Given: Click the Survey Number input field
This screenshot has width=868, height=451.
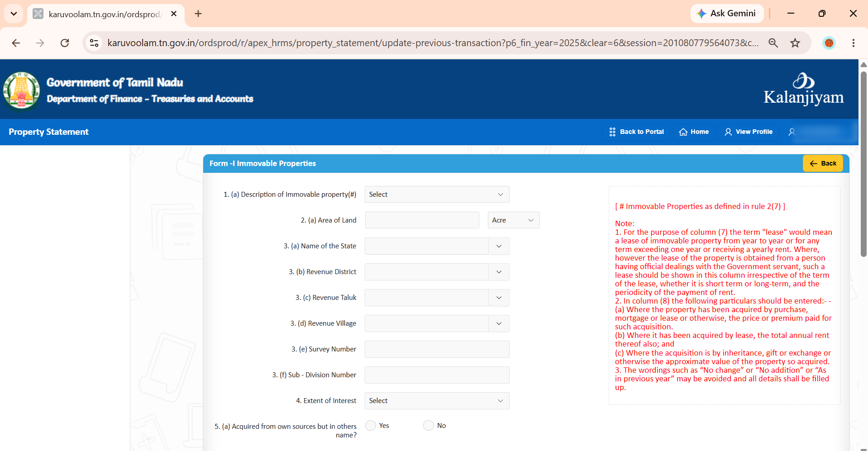Looking at the screenshot, I should (x=437, y=349).
